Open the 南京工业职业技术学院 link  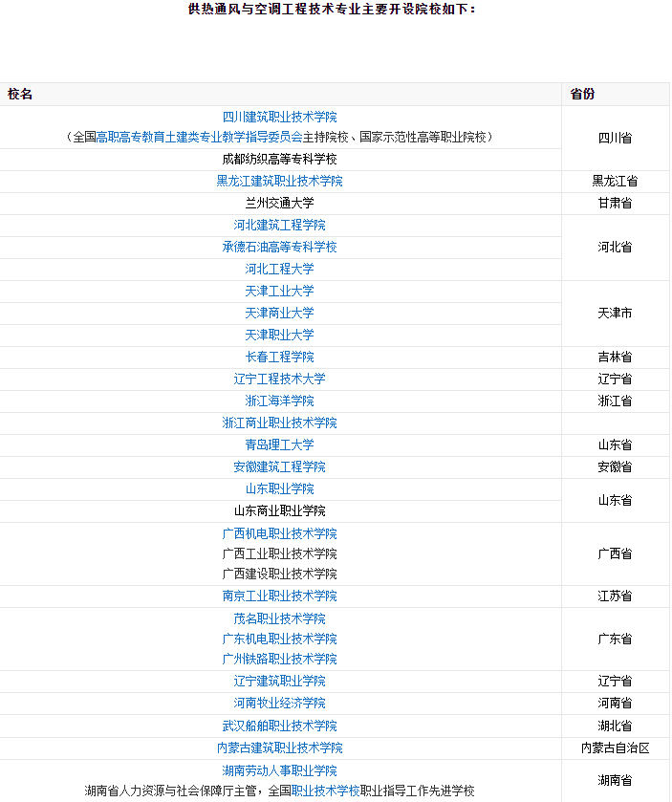point(279,596)
